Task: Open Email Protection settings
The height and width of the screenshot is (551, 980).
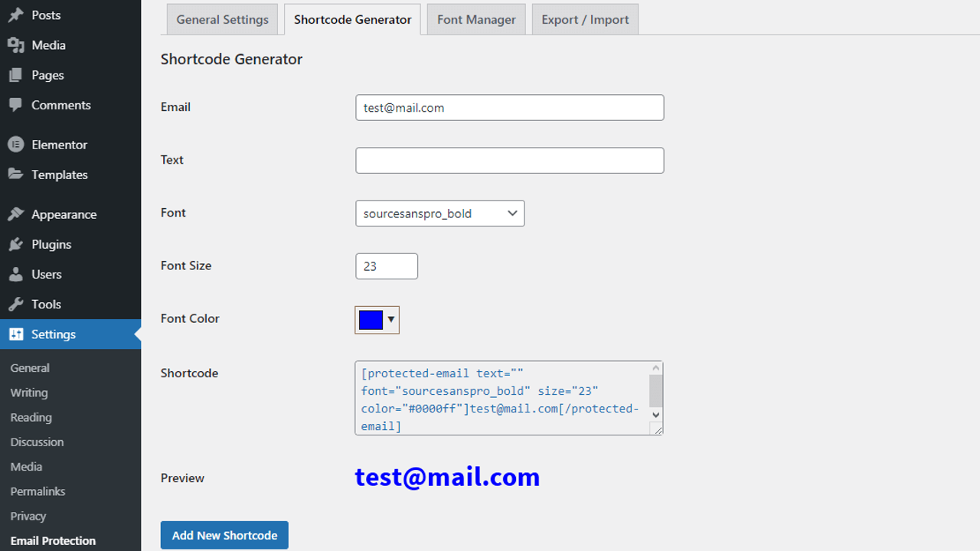Action: click(x=52, y=540)
